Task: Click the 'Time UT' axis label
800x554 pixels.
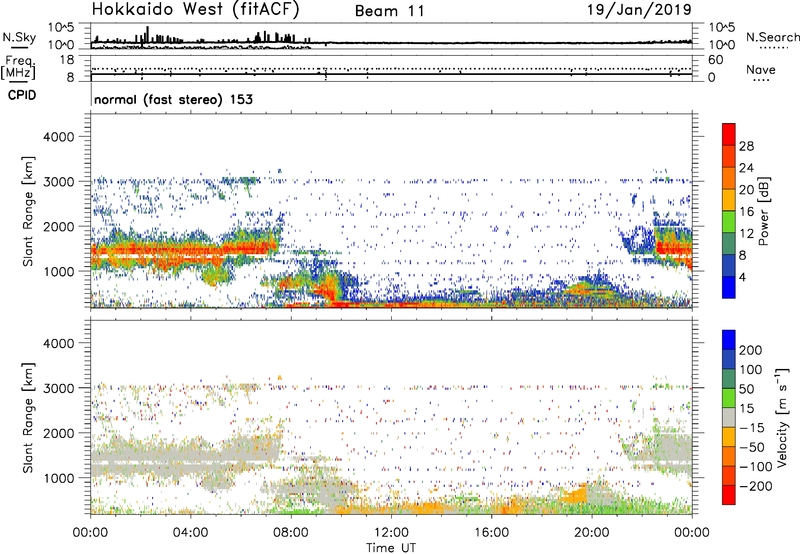Action: click(391, 547)
